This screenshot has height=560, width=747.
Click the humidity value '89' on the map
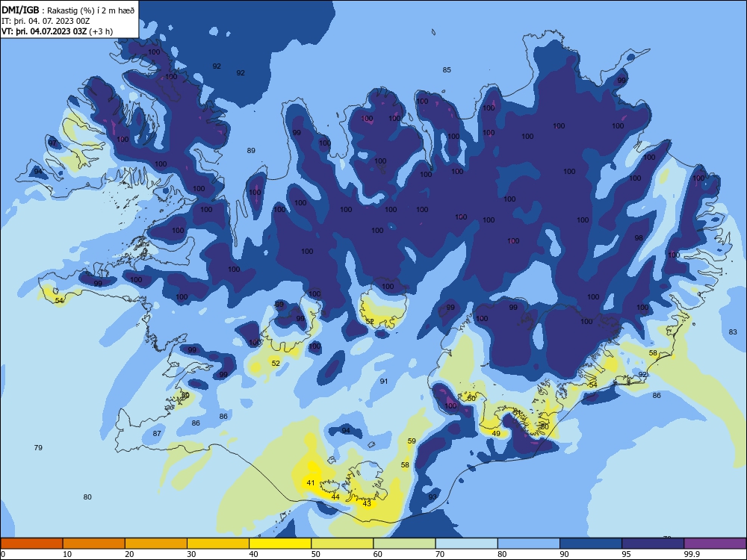point(251,151)
